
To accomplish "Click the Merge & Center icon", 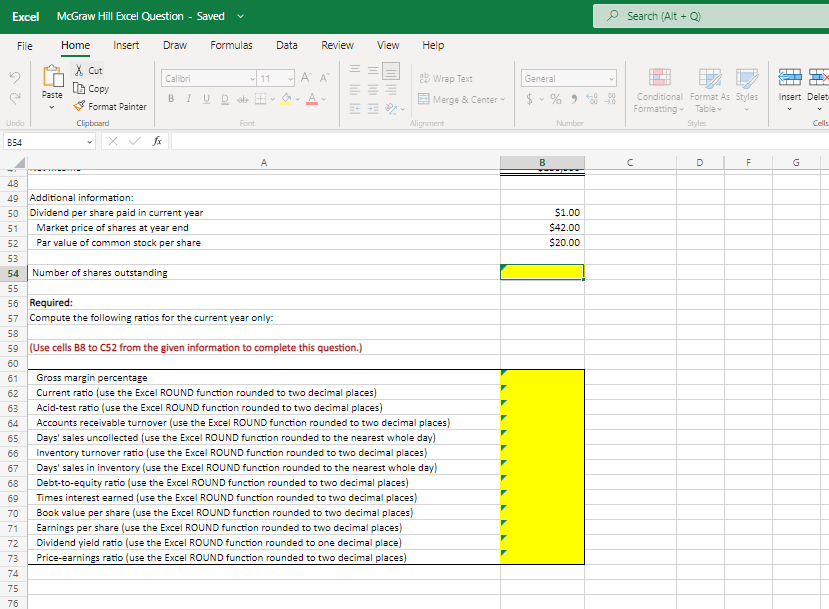I will pyautogui.click(x=458, y=97).
